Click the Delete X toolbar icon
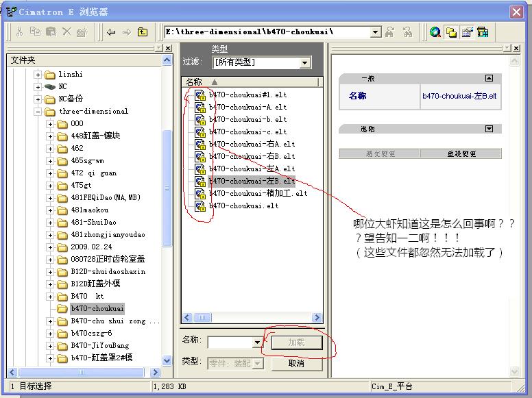The height and width of the screenshot is (398, 532). click(66, 32)
